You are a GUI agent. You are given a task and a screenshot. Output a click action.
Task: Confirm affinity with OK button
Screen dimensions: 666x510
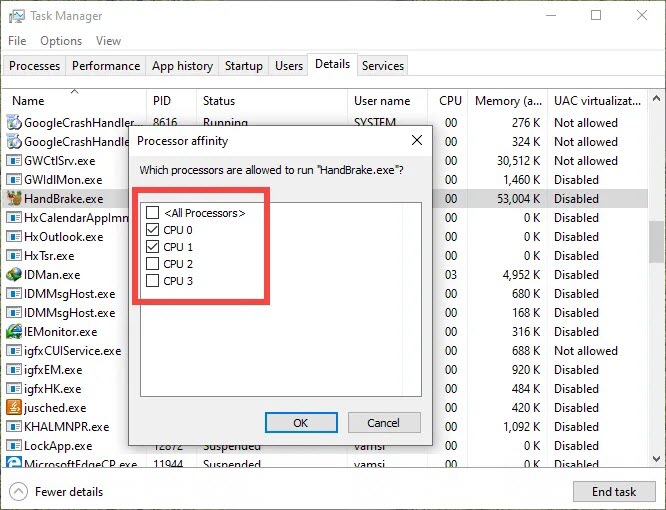pos(301,423)
